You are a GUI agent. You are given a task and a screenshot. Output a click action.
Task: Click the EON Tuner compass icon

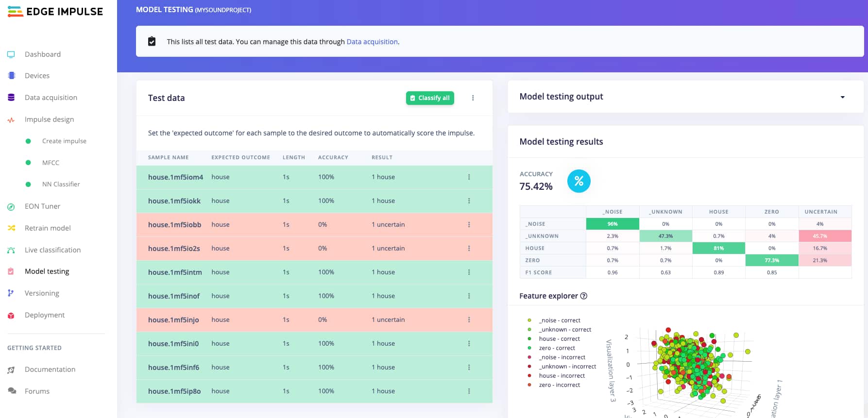coord(11,207)
